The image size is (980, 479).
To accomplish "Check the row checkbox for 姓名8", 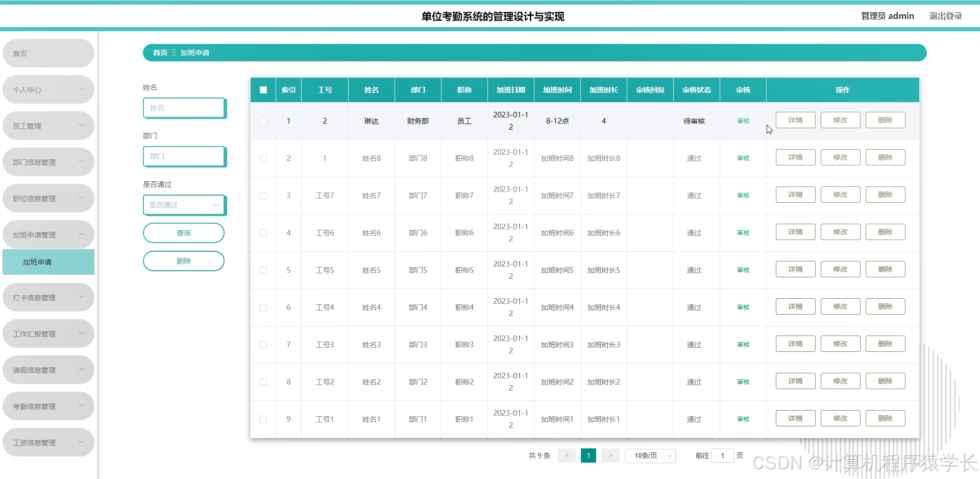I will click(x=263, y=158).
